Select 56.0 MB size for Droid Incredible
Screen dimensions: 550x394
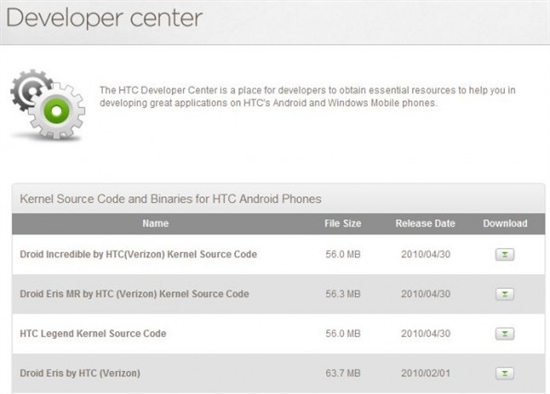[x=343, y=254]
